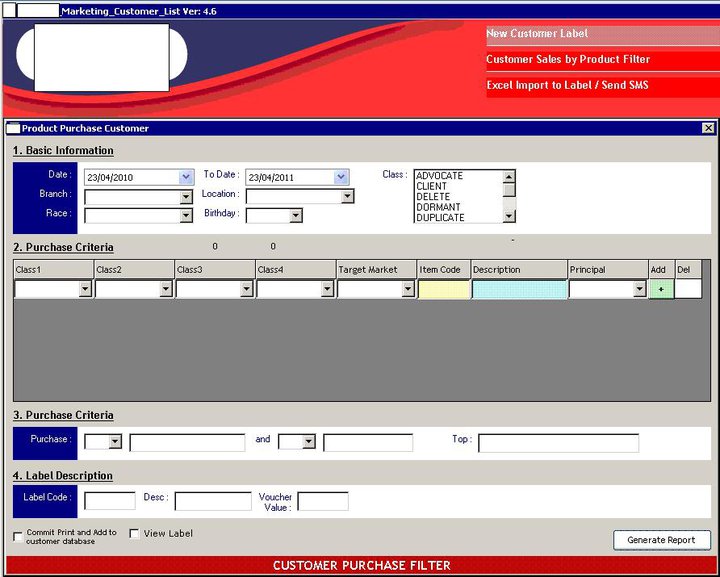Open Customer Sales by Product Filter

[602, 60]
